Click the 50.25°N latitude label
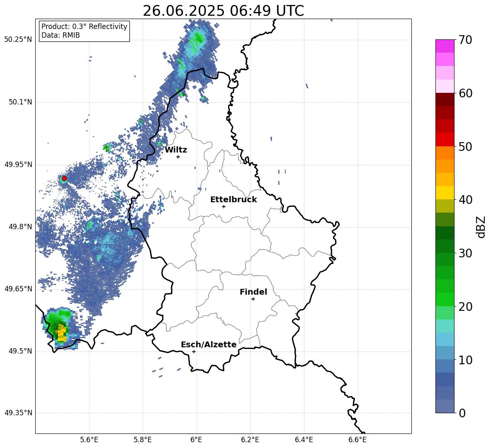This screenshot has height=448, width=491. pyautogui.click(x=18, y=40)
